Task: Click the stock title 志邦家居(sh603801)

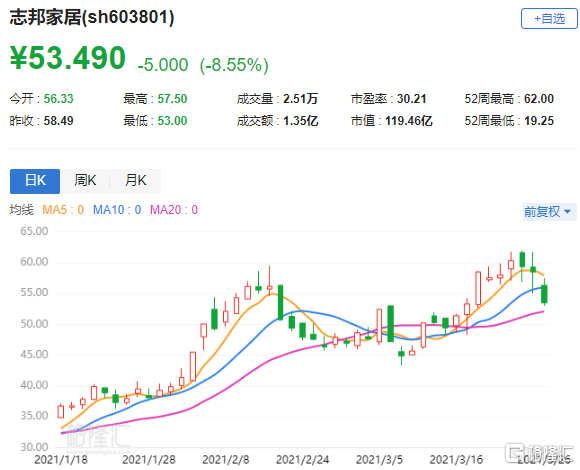Action: [x=92, y=17]
